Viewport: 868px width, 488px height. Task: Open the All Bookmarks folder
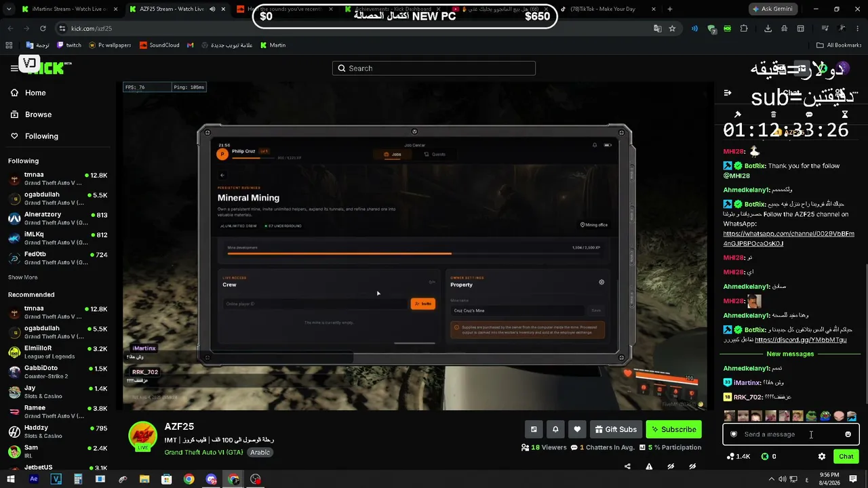tap(840, 45)
